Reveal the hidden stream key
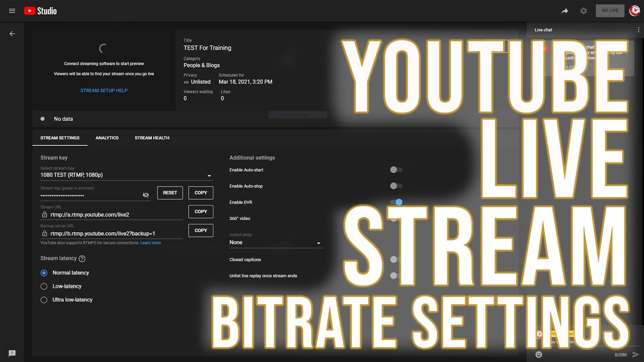 click(146, 195)
